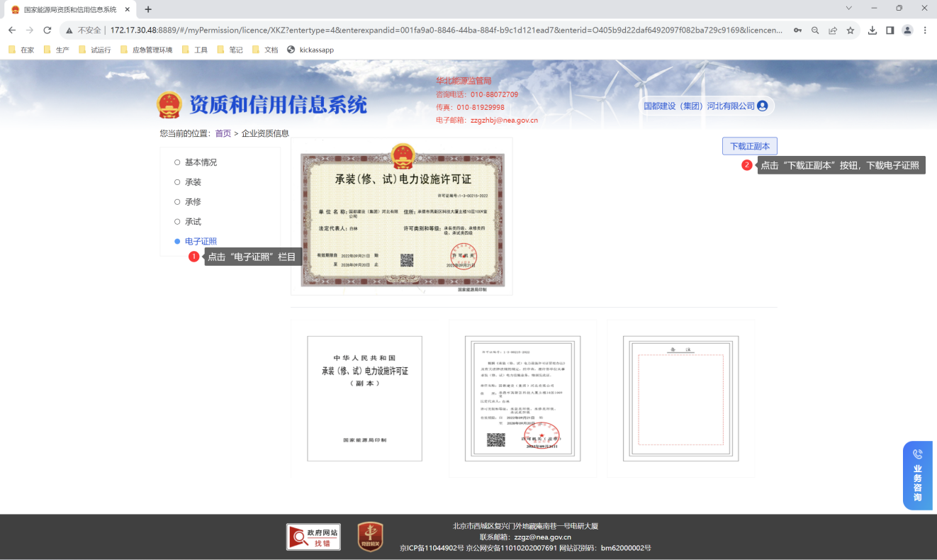Click the user avatar icon beside company name
937x560 pixels.
[x=763, y=106]
